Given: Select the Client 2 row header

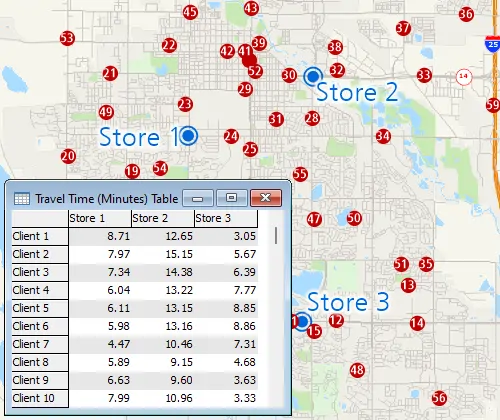Looking at the screenshot, I should (40, 255).
